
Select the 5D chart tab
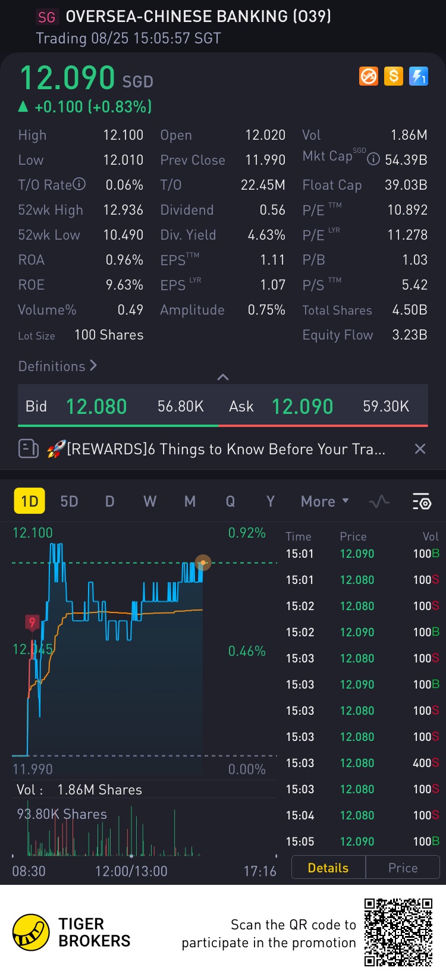click(x=69, y=501)
